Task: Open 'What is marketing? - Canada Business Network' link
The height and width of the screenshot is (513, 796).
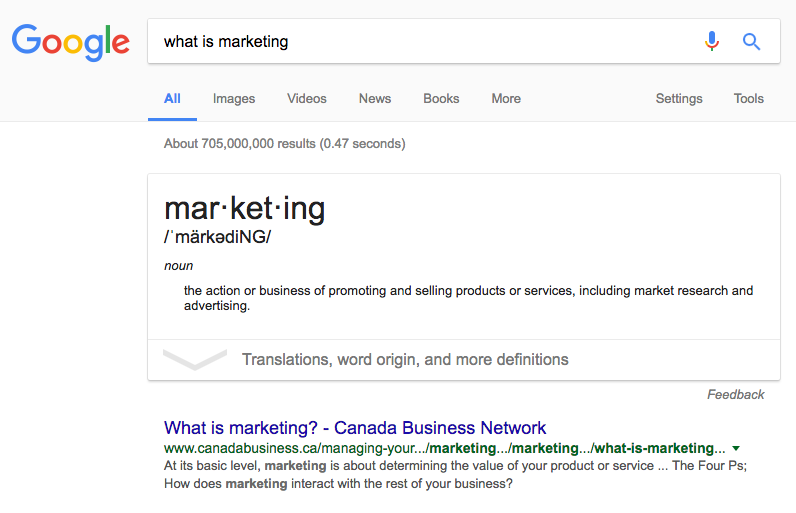Action: click(x=355, y=428)
